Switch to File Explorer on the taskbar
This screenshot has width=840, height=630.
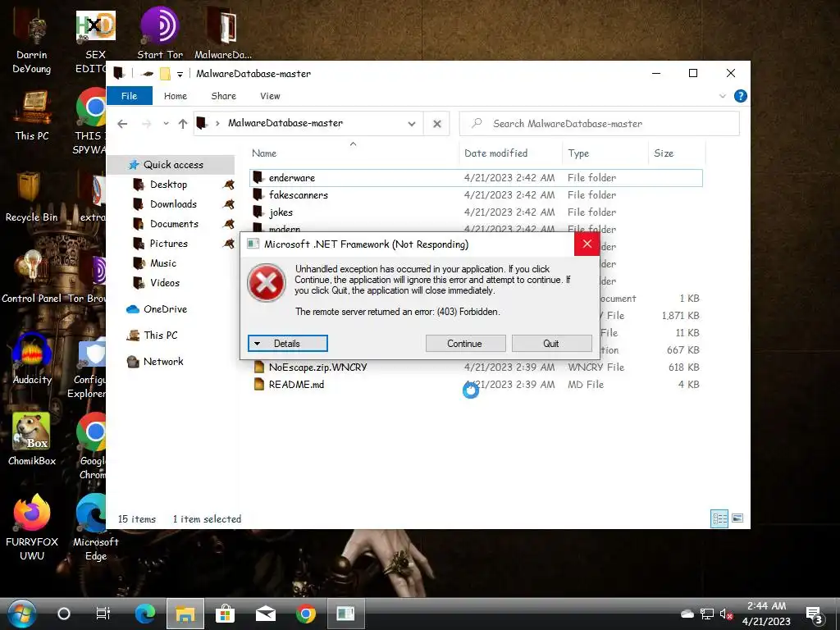[x=185, y=614]
